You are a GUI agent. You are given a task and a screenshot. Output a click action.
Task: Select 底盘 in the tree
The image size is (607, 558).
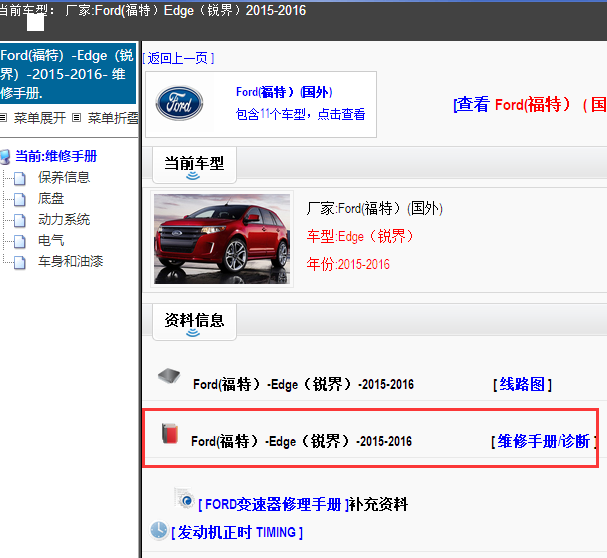pyautogui.click(x=51, y=198)
